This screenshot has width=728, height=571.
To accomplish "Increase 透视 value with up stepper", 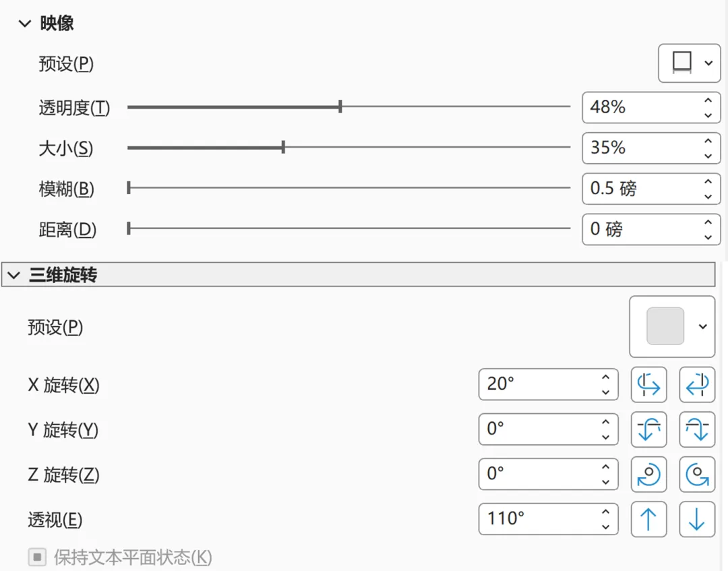I will 605,512.
